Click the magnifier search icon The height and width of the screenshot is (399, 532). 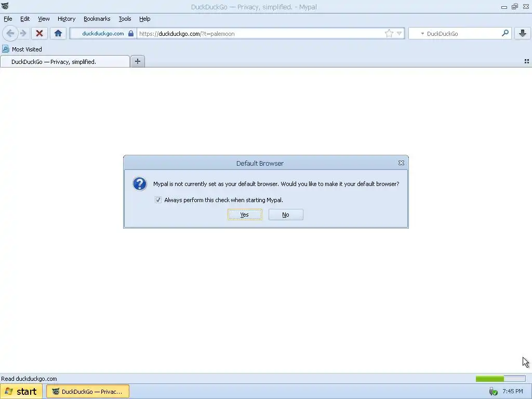point(505,33)
